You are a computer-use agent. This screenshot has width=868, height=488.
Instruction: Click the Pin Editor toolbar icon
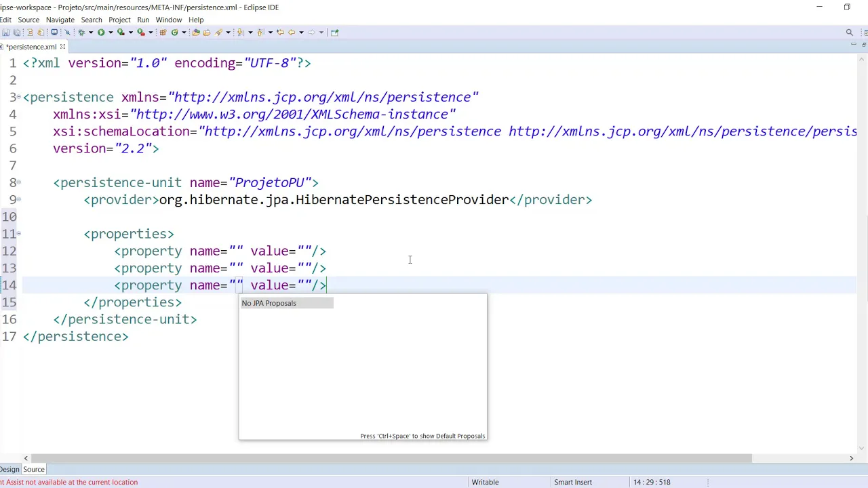[x=334, y=32]
